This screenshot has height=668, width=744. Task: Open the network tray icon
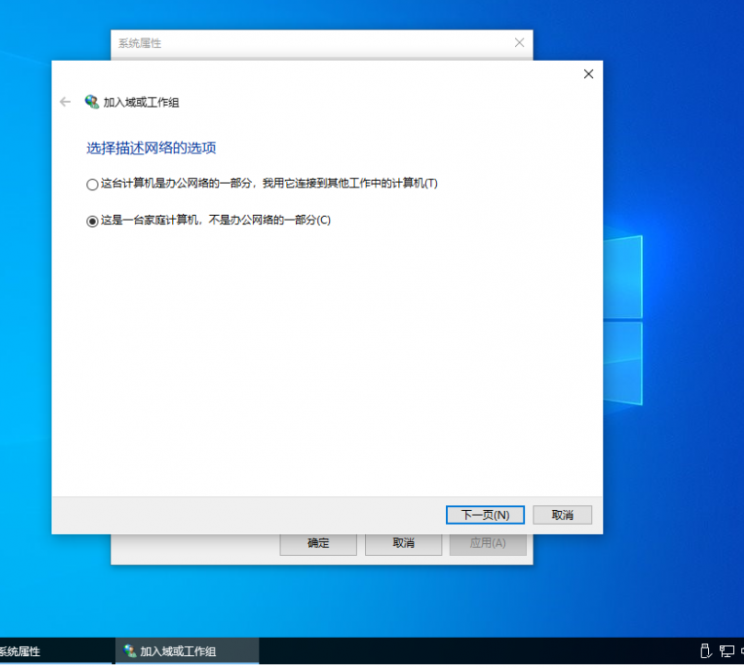point(726,651)
